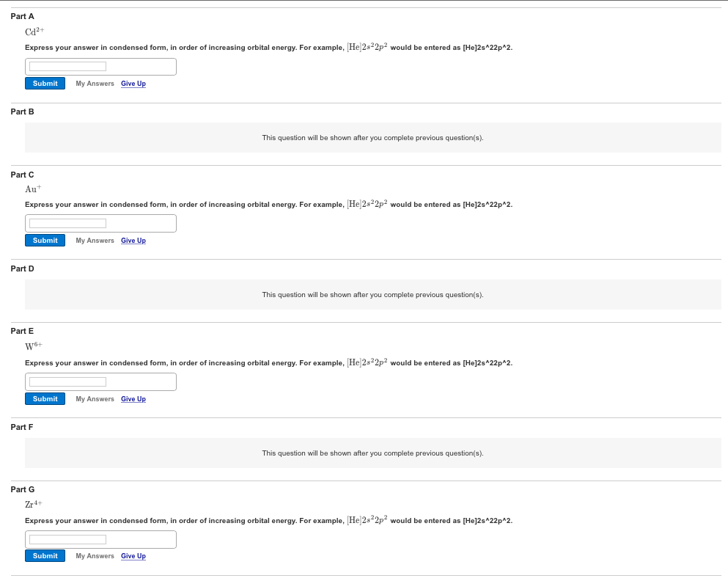Screen dimensions: 728x581
Task: Click the locked Part B question panel
Action: [373, 137]
